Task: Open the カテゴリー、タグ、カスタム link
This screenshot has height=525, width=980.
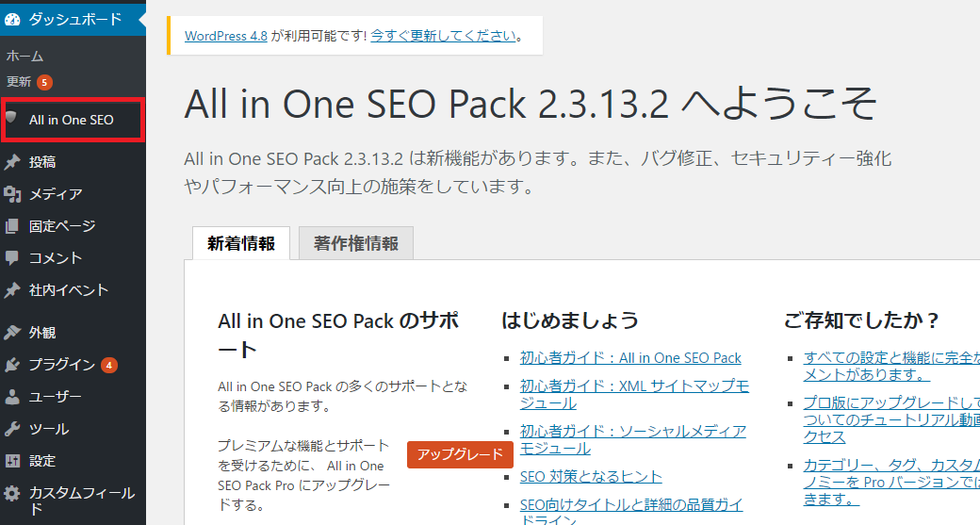Action: 891,482
